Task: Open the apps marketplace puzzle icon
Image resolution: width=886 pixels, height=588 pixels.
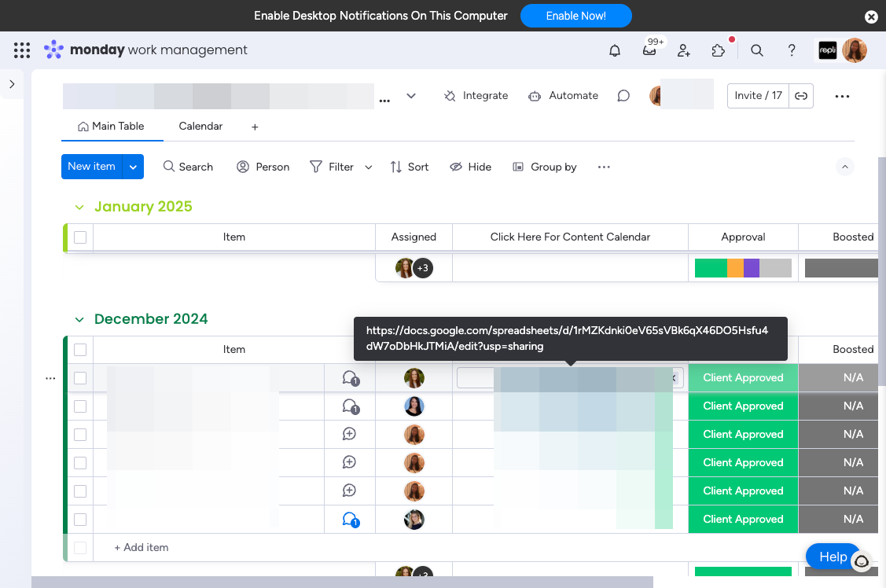Action: pyautogui.click(x=719, y=50)
